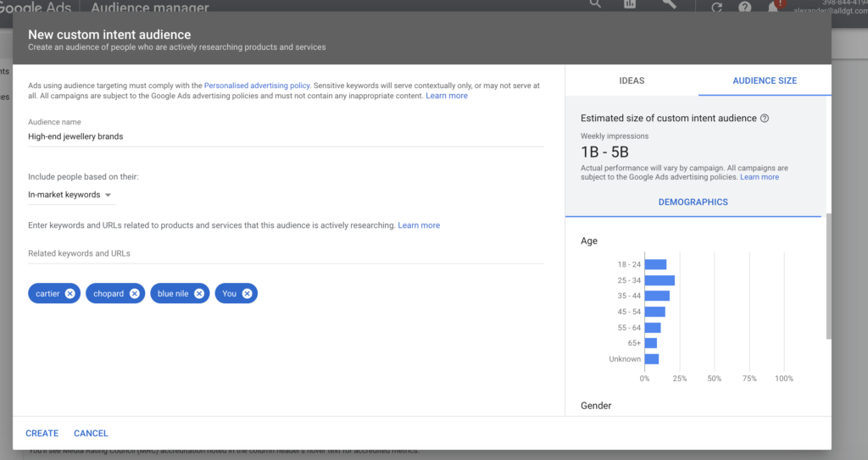868x460 pixels.
Task: Click the Gender section heading
Action: point(596,406)
